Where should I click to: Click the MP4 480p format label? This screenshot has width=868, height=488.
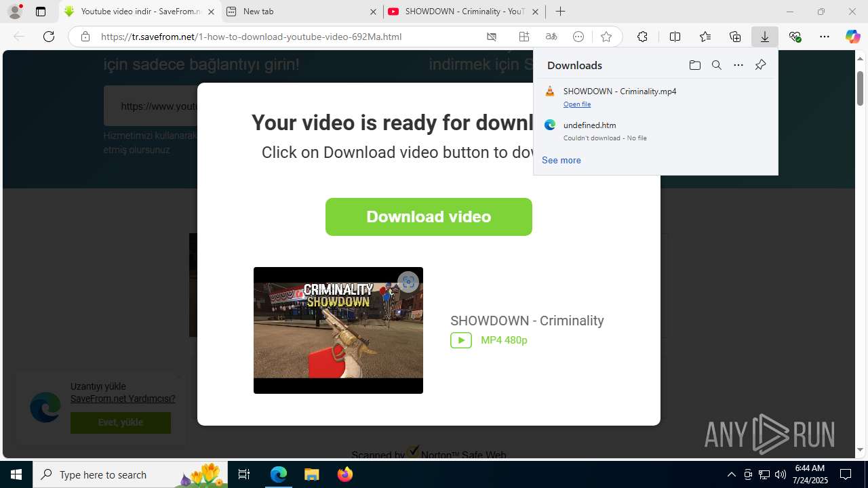(504, 340)
